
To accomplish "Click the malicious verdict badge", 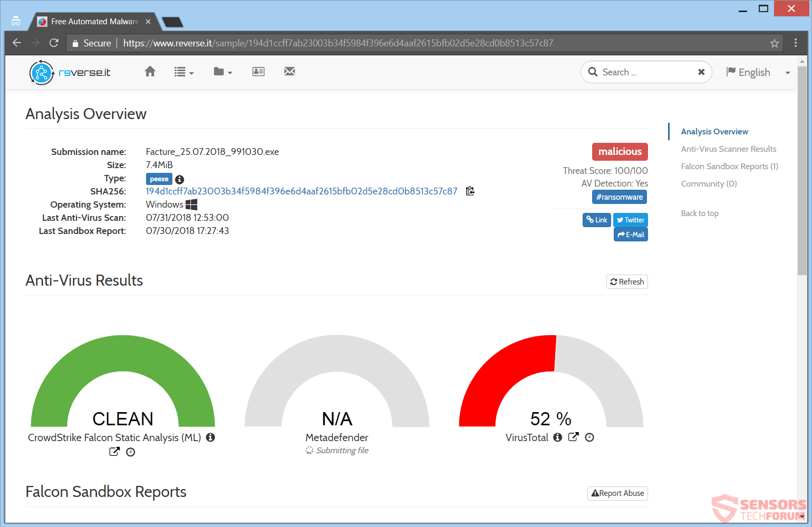I will pyautogui.click(x=620, y=152).
